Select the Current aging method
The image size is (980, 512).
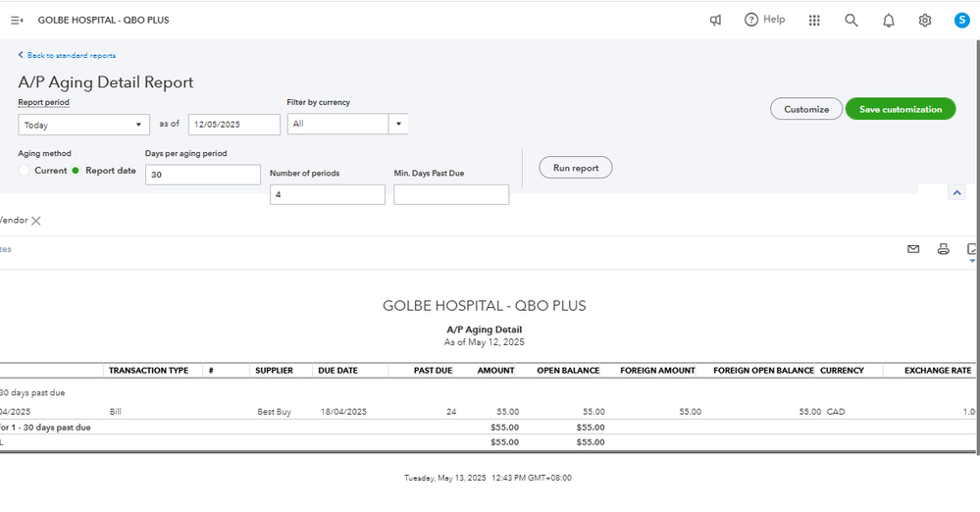[x=25, y=171]
